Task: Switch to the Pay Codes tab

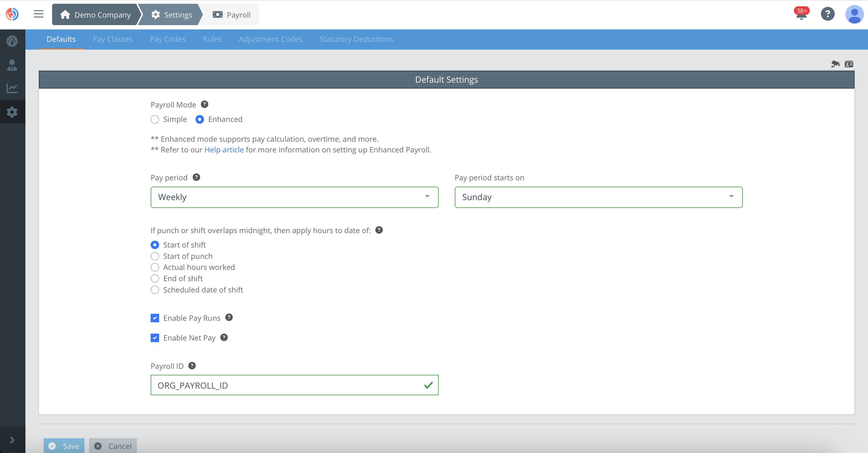Action: point(168,40)
